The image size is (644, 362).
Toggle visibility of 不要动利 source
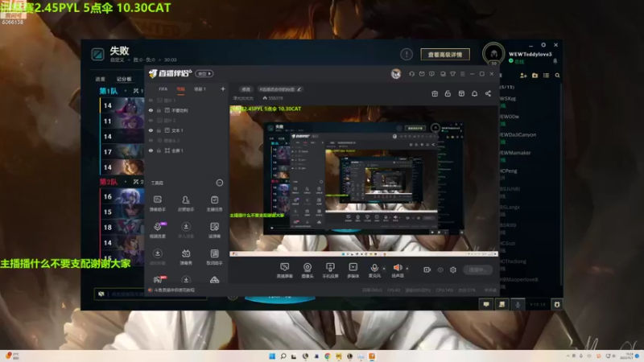point(151,110)
